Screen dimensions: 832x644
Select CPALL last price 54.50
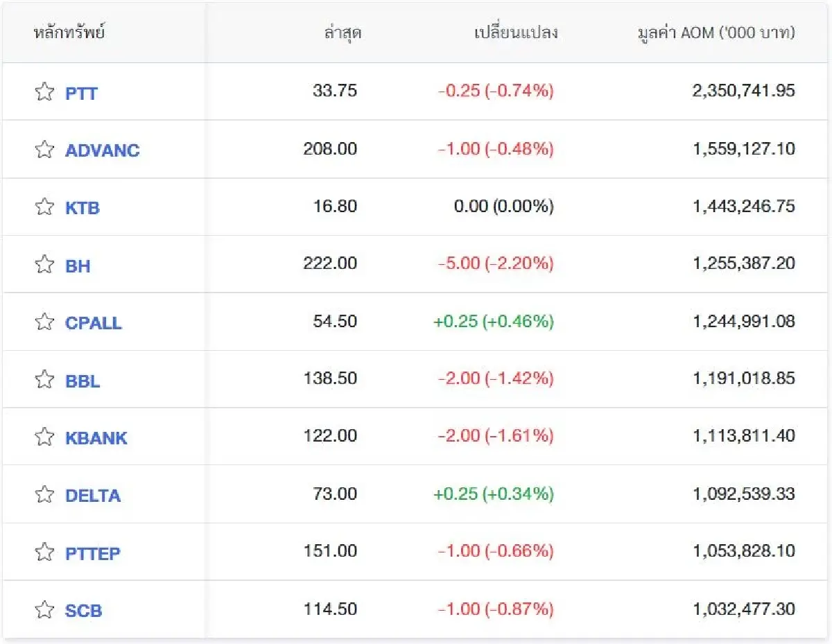335,321
